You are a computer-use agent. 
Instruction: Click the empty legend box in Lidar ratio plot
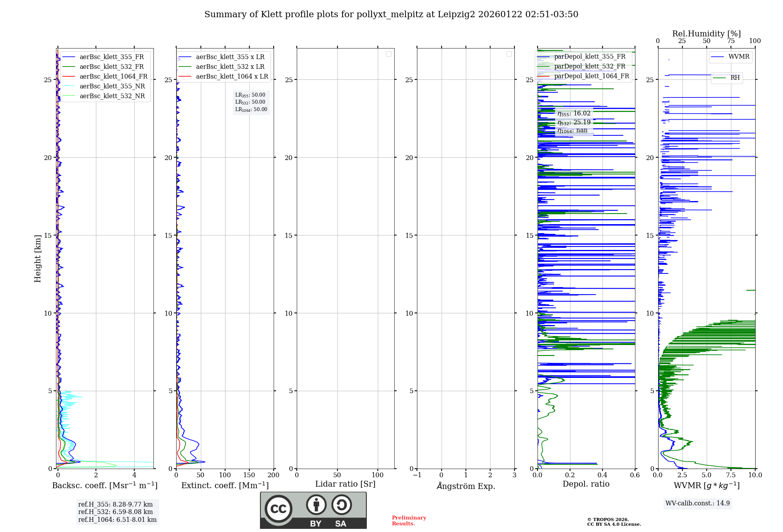pos(388,54)
